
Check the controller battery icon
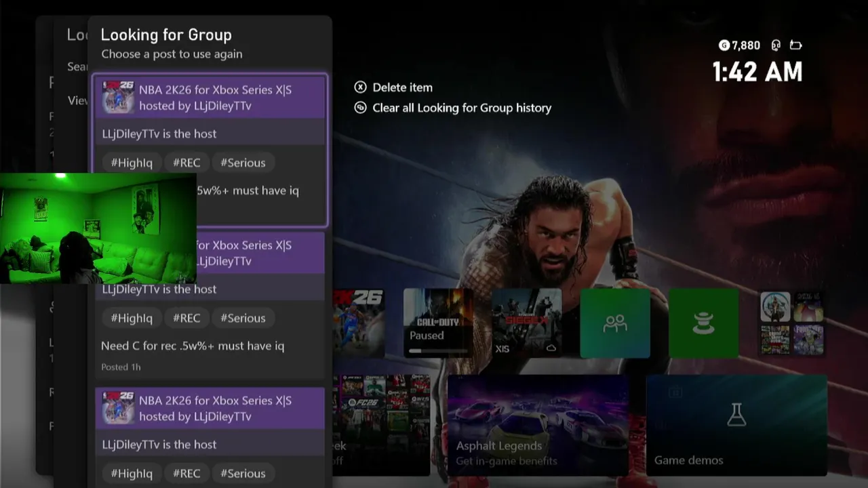point(795,45)
